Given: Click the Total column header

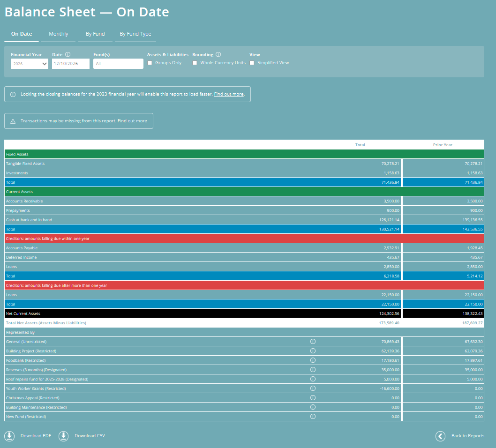Looking at the screenshot, I should [360, 145].
